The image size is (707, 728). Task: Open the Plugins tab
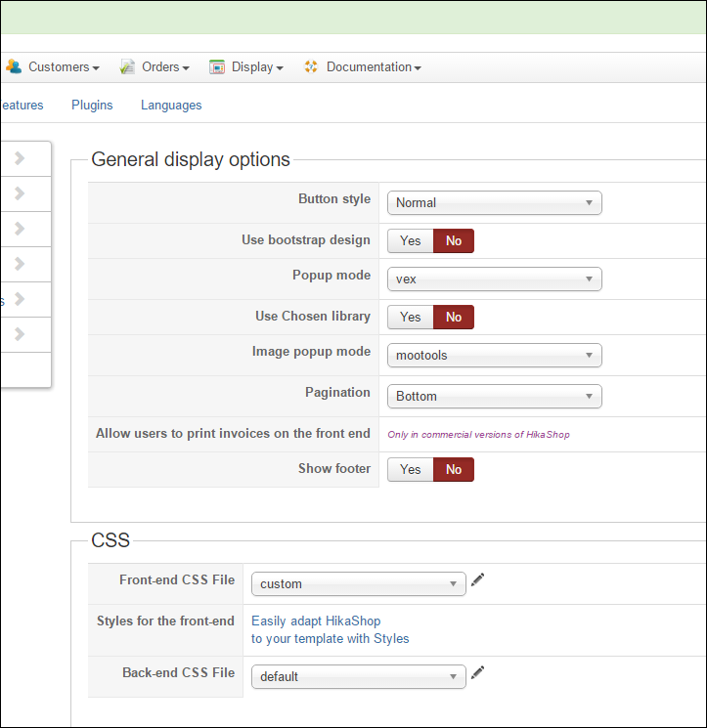click(x=92, y=106)
